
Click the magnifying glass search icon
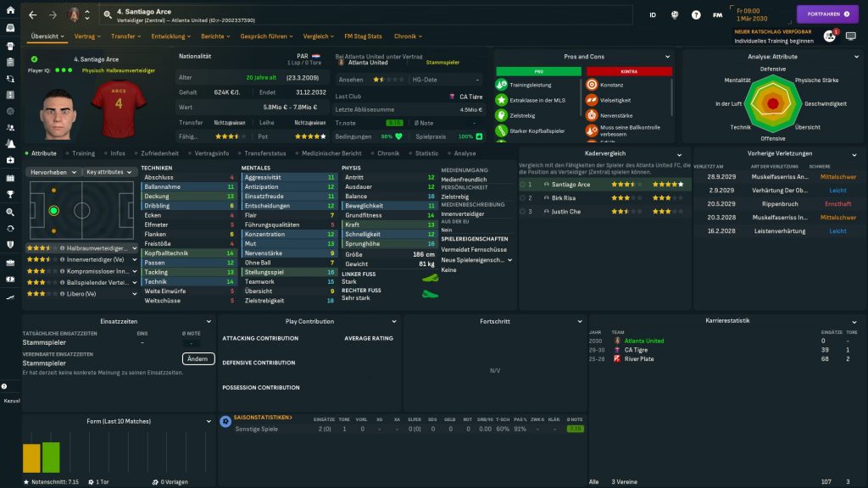[x=10, y=212]
